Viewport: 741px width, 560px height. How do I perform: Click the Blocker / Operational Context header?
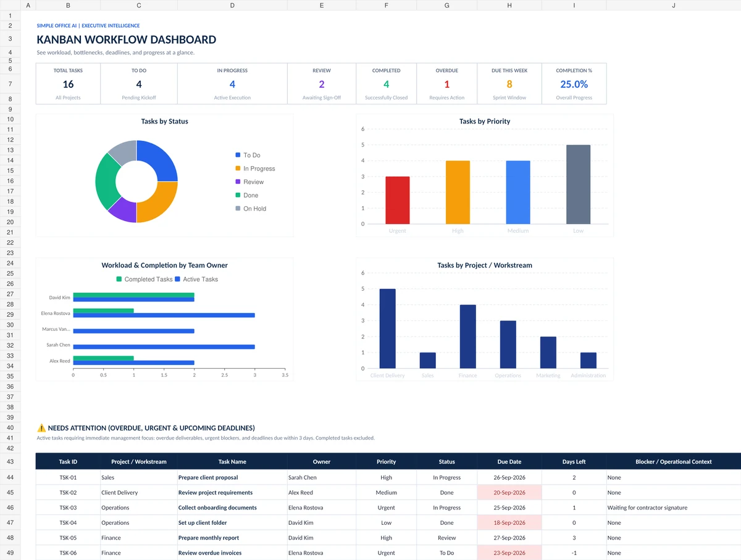(674, 462)
